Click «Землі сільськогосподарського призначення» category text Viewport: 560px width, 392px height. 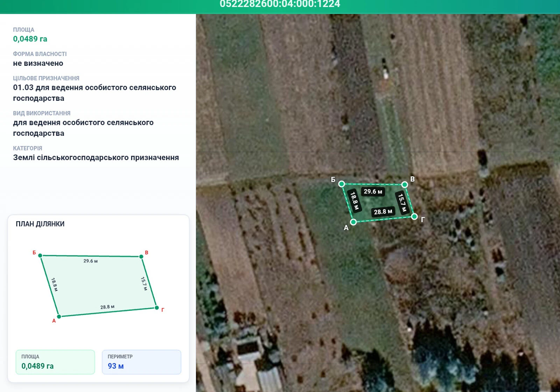pos(96,157)
